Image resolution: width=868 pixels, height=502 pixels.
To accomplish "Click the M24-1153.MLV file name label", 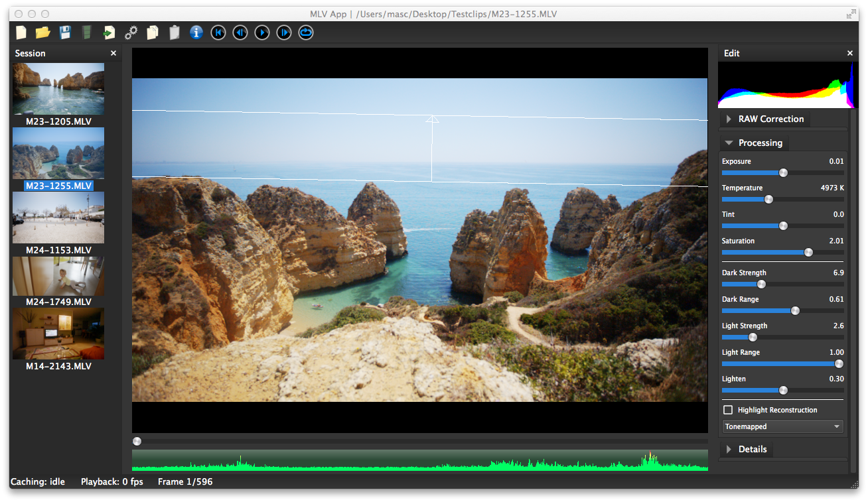I will [58, 250].
